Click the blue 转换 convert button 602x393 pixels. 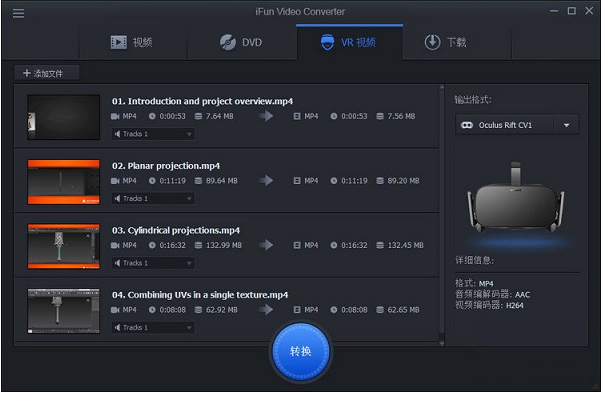click(x=301, y=352)
